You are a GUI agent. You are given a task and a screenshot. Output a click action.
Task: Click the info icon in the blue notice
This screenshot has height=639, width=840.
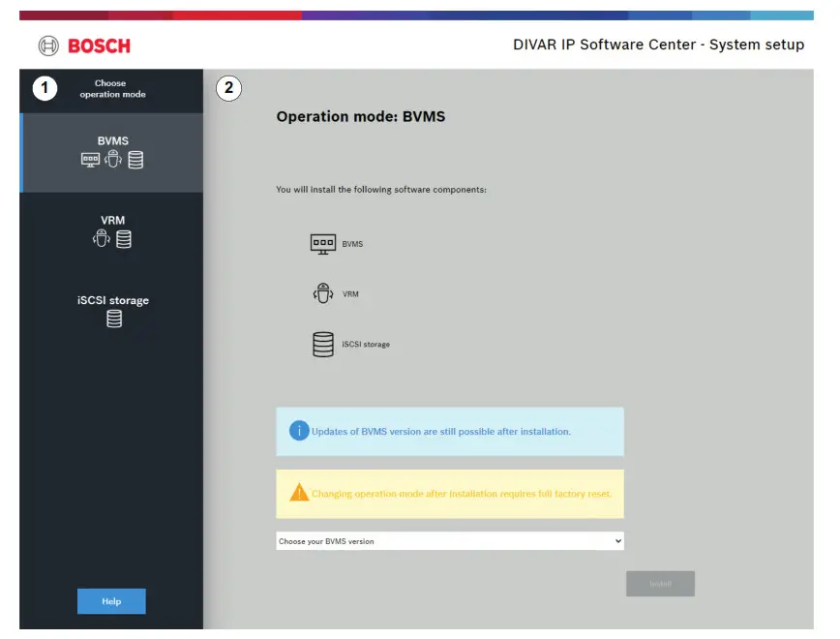[x=299, y=430]
